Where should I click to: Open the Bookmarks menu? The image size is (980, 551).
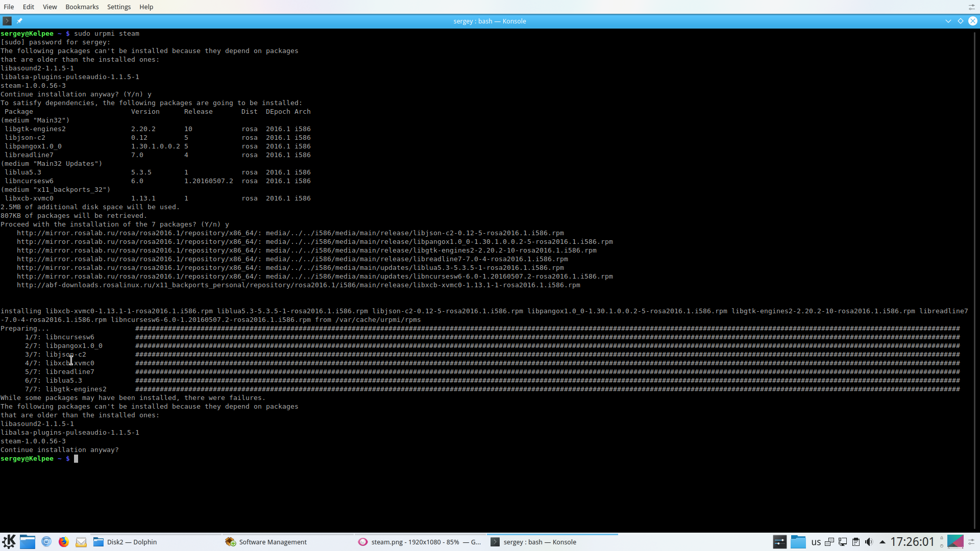pos(82,7)
